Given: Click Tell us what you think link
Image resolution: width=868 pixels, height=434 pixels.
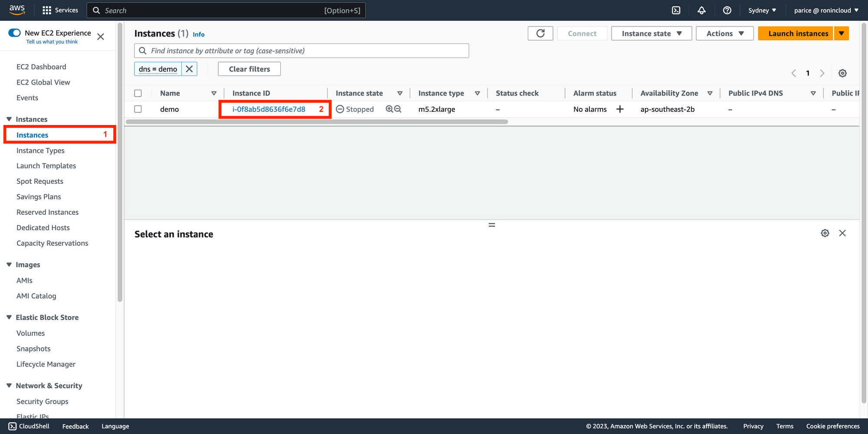Looking at the screenshot, I should (x=52, y=42).
